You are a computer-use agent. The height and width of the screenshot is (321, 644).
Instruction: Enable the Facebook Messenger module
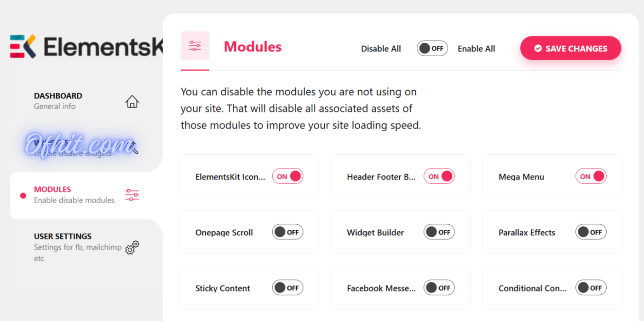(439, 288)
